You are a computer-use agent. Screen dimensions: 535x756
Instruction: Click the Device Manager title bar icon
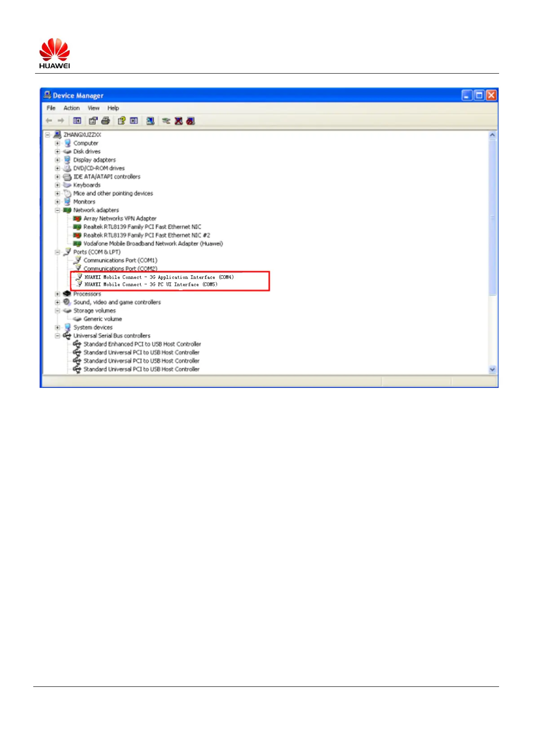coord(47,95)
